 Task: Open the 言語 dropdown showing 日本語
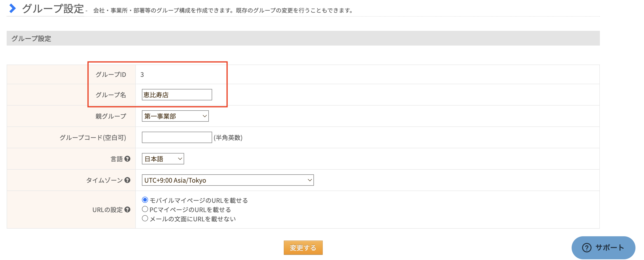163,159
